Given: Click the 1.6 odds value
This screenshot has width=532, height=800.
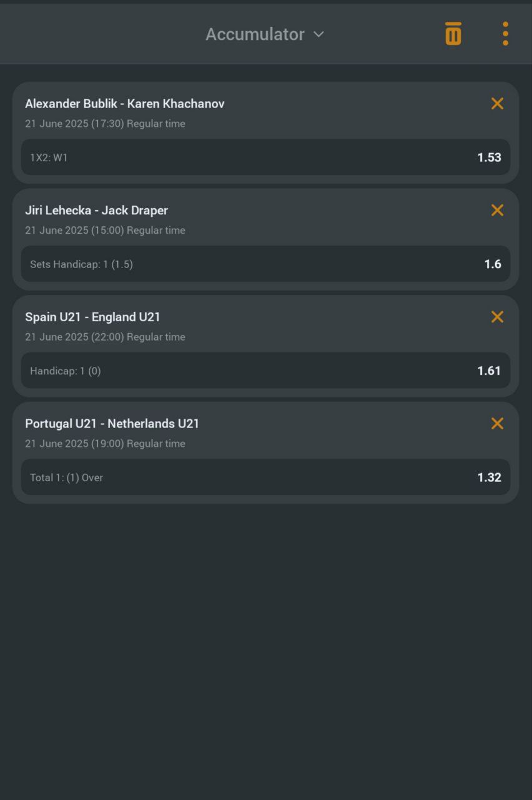Looking at the screenshot, I should click(493, 264).
